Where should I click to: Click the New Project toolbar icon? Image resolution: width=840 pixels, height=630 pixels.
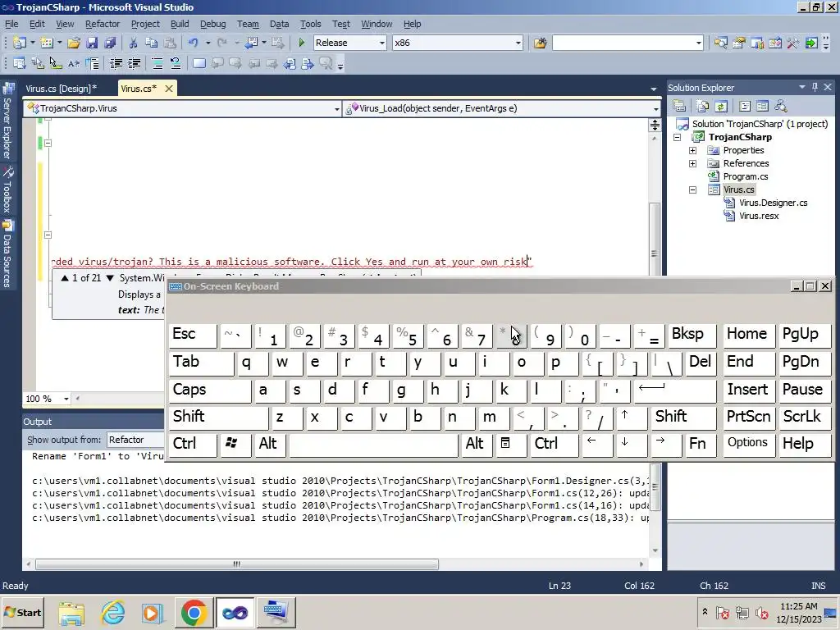(x=20, y=43)
